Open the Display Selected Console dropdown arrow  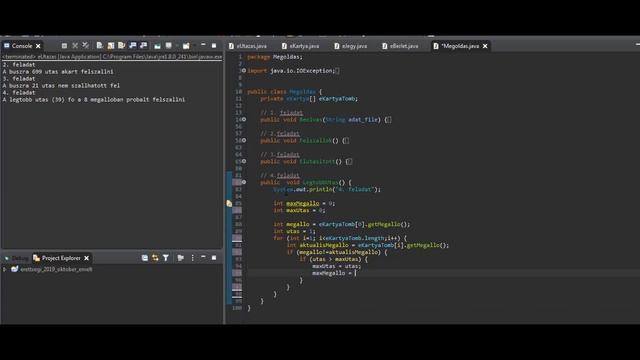[176, 46]
